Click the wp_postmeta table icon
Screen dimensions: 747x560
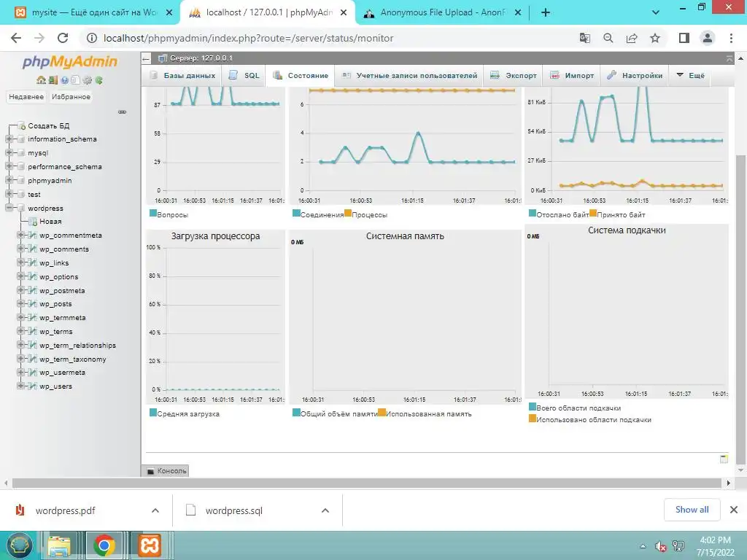(32, 290)
